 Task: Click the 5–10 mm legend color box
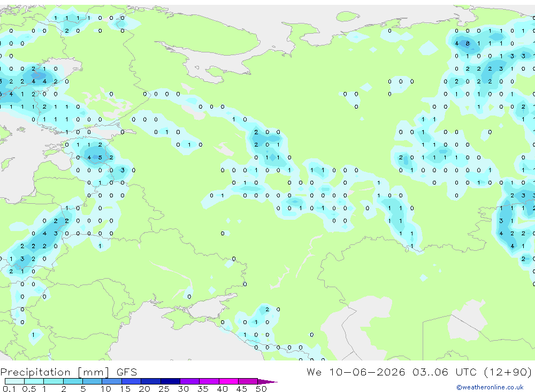(93, 381)
